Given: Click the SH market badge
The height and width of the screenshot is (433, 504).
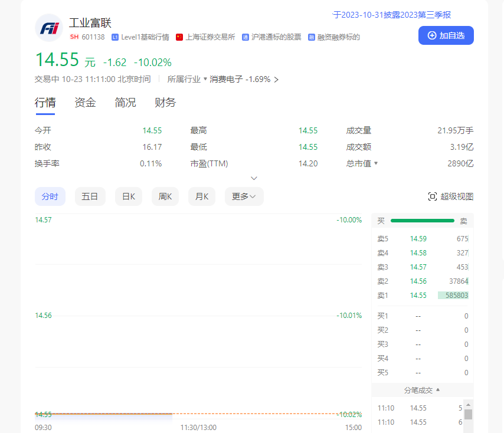Looking at the screenshot, I should click(74, 37).
